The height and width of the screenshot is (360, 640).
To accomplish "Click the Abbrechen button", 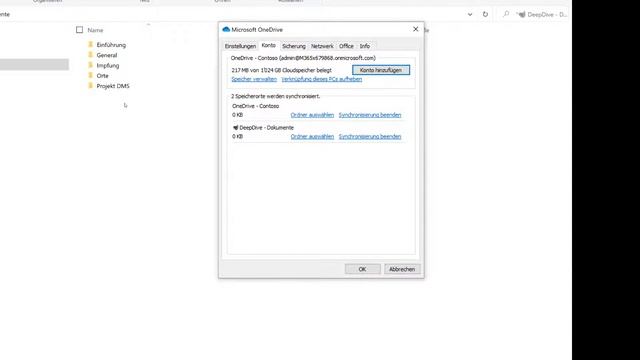I will [x=402, y=269].
